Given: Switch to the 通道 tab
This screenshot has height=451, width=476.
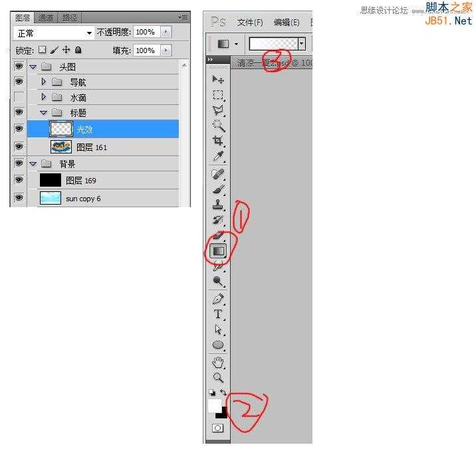Looking at the screenshot, I should coord(45,18).
